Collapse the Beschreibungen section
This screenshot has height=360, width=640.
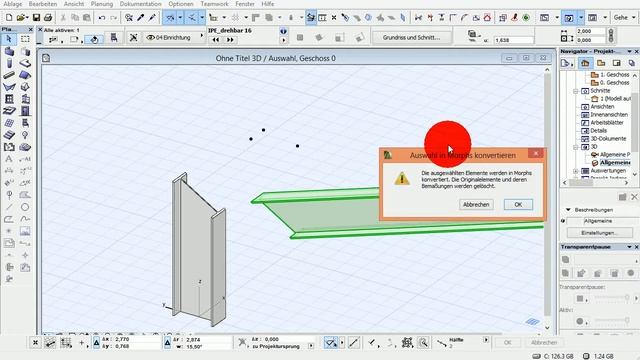click(568, 210)
